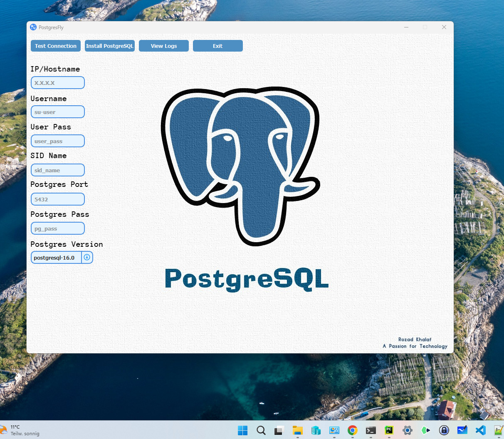Expand version list with down-arrow icon
The height and width of the screenshot is (439, 504).
(x=87, y=258)
